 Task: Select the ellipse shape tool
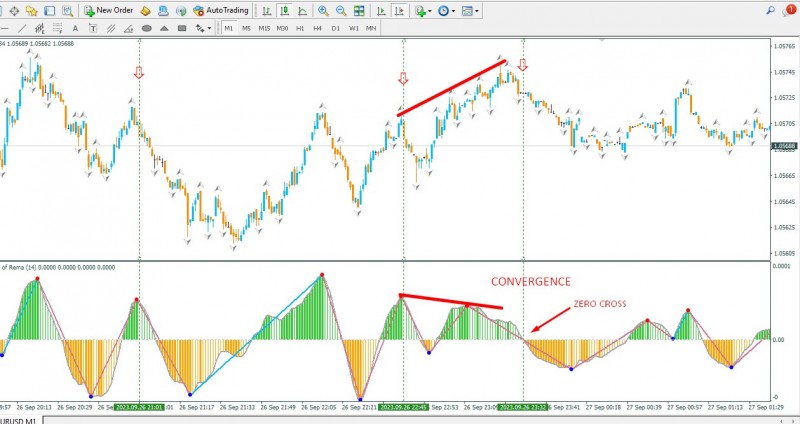coord(146,29)
